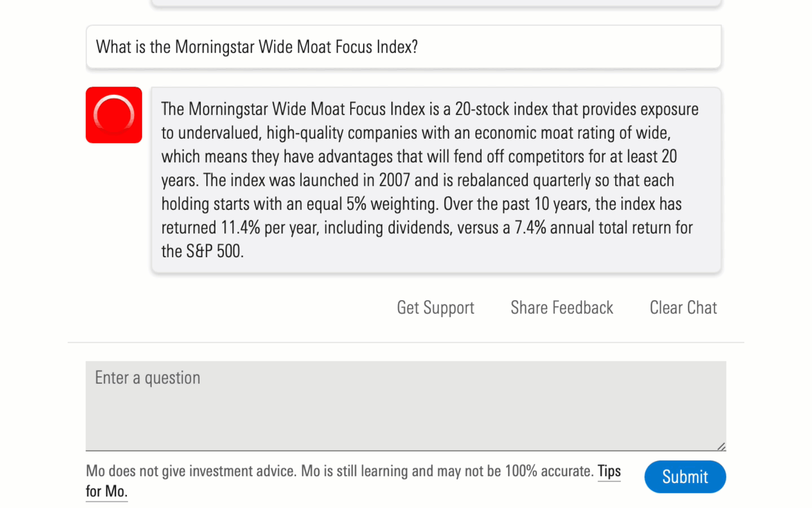Click "S&P 500" in Mo's reply

(214, 251)
